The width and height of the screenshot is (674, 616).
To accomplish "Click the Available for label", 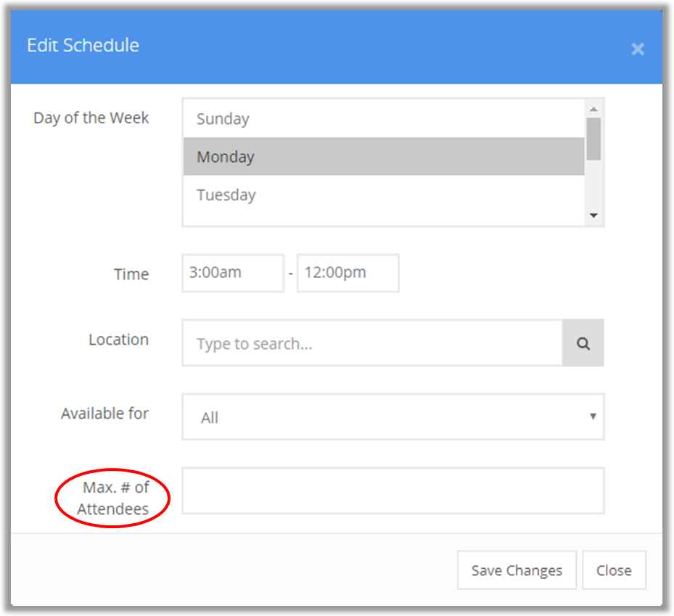I will coord(104,413).
